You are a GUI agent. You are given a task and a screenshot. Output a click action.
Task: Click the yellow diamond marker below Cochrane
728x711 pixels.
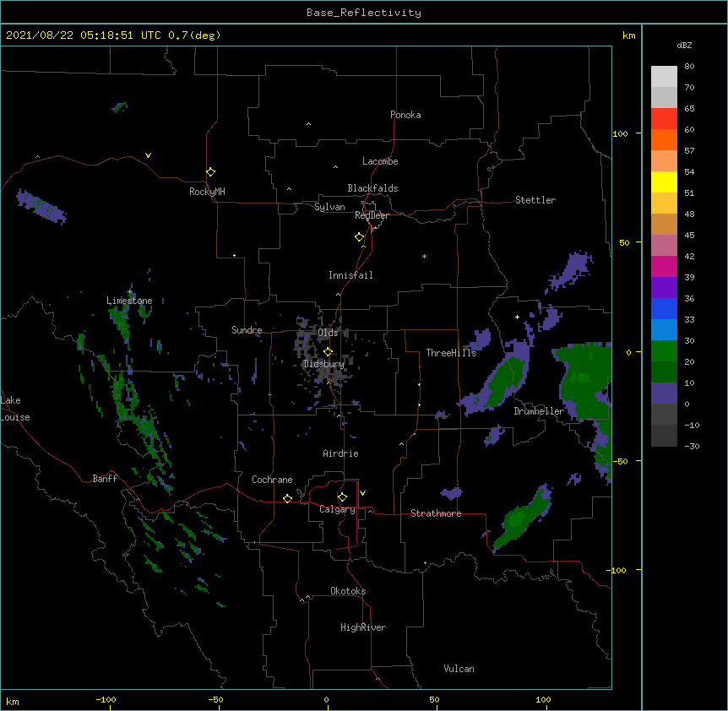(x=287, y=498)
